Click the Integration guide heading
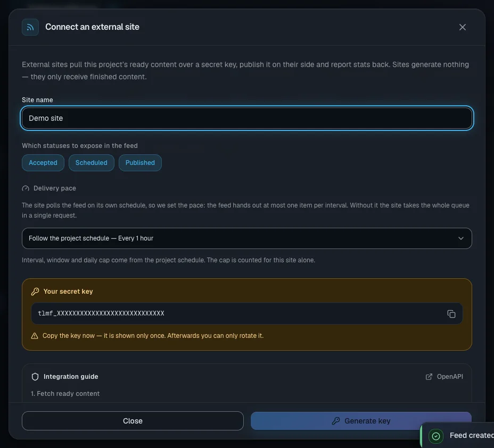The width and height of the screenshot is (494, 448). tap(71, 377)
